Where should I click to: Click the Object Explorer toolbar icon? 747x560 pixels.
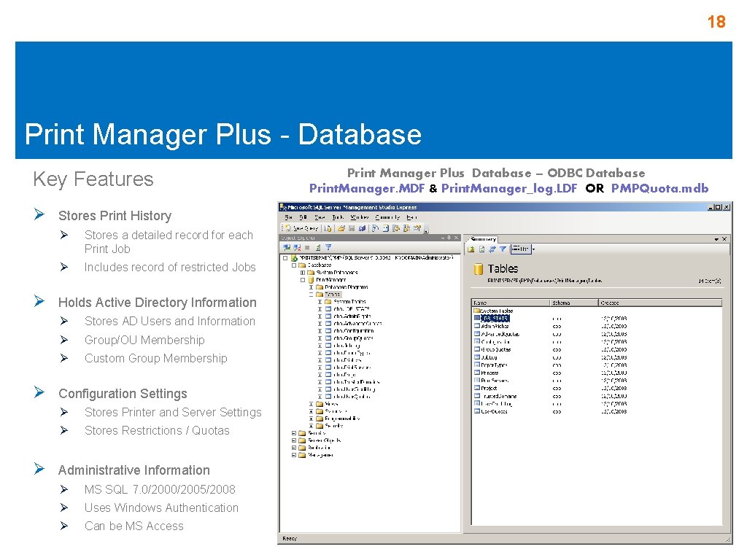pyautogui.click(x=396, y=228)
